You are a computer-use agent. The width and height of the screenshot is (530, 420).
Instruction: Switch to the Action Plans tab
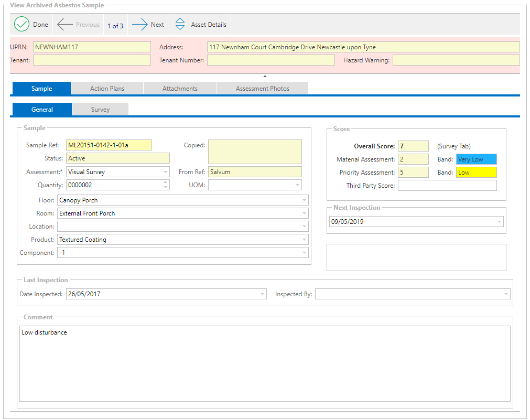click(x=107, y=89)
